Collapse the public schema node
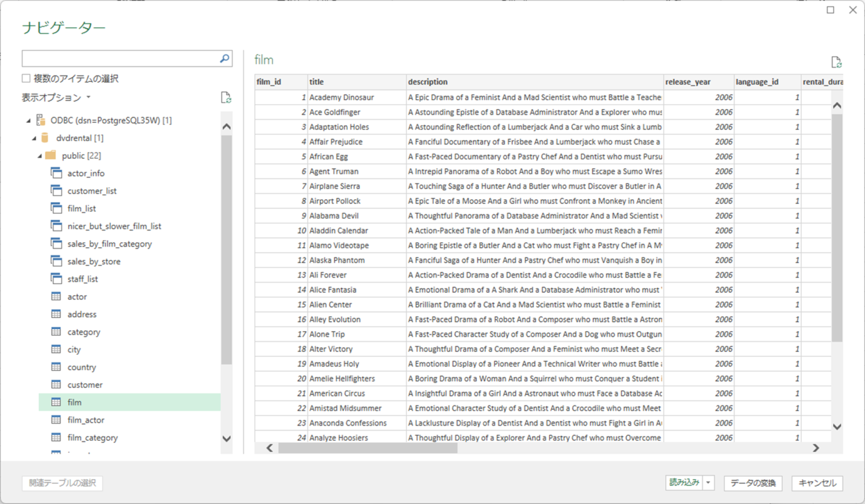Viewport: 865px width, 504px height. tap(38, 155)
